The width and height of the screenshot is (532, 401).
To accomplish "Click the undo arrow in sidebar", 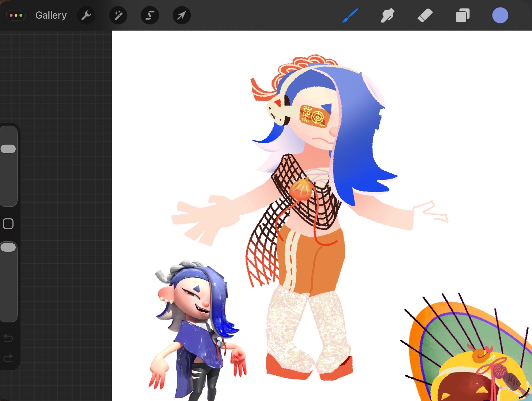I will [8, 338].
